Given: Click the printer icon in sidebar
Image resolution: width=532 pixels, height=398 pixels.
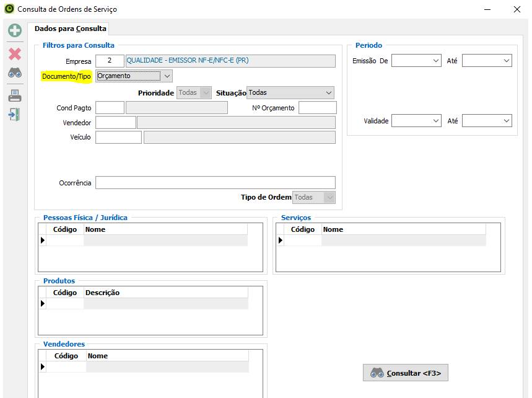Looking at the screenshot, I should point(14,95).
